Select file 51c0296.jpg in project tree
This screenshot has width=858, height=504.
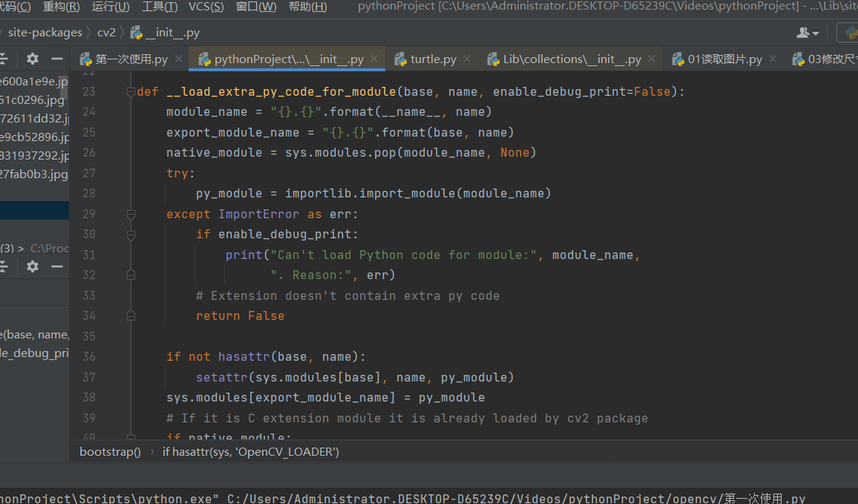click(32, 100)
